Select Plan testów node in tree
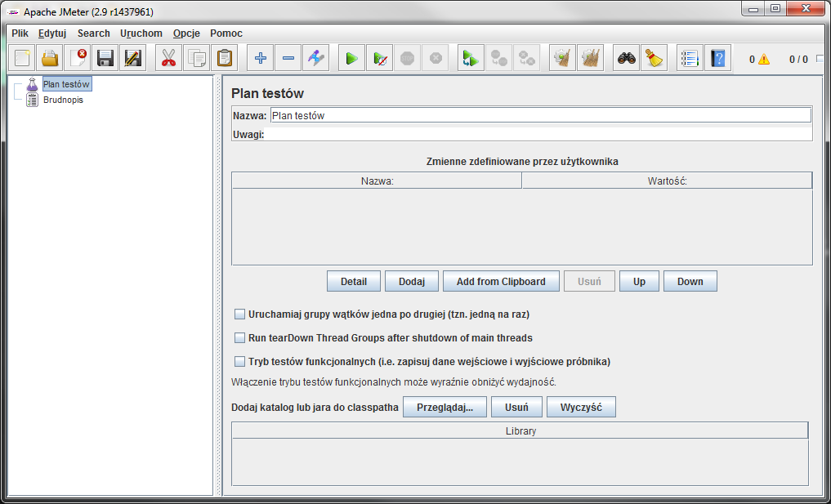831x504 pixels. [67, 84]
